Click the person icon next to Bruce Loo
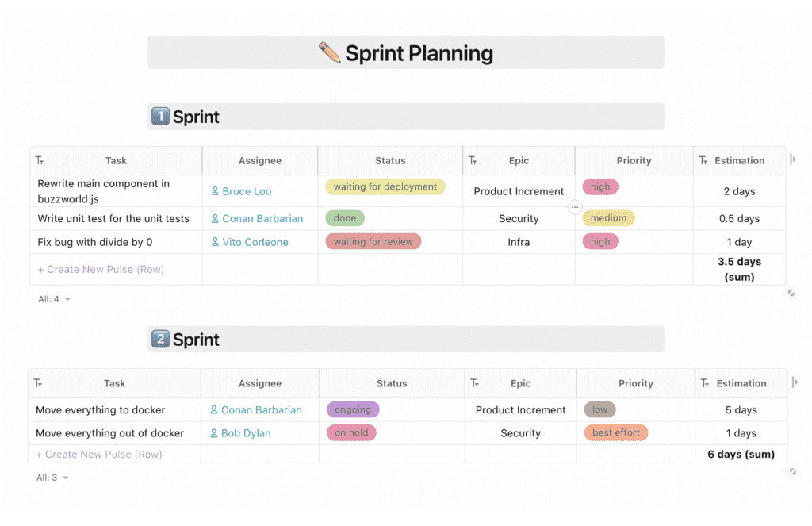The width and height of the screenshot is (812, 526). 215,191
